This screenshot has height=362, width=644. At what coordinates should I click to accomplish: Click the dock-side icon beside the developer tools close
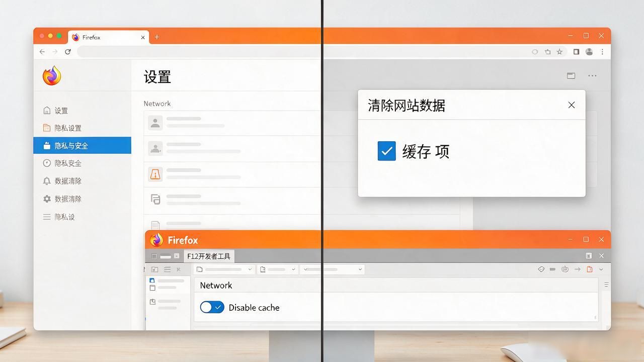coord(589,256)
